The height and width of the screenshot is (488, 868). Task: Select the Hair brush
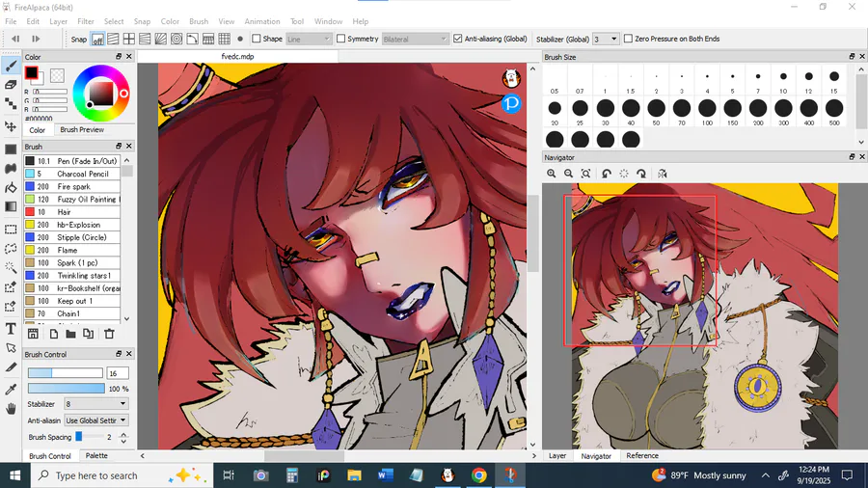(x=72, y=212)
